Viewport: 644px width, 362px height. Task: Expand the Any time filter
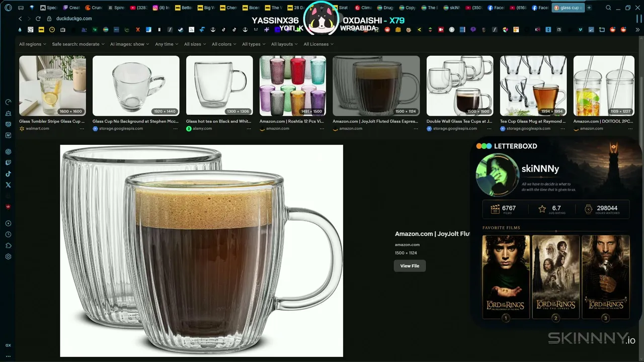167,44
